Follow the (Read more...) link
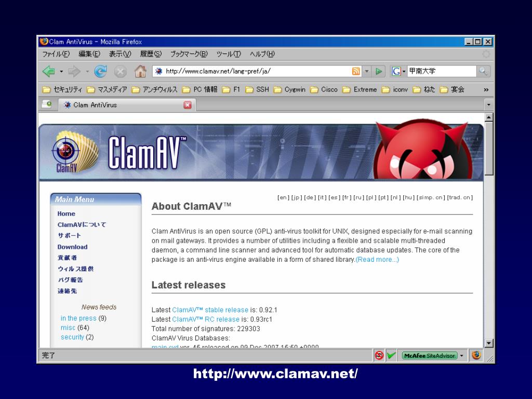Screen dimensions: 532x399 377,260
